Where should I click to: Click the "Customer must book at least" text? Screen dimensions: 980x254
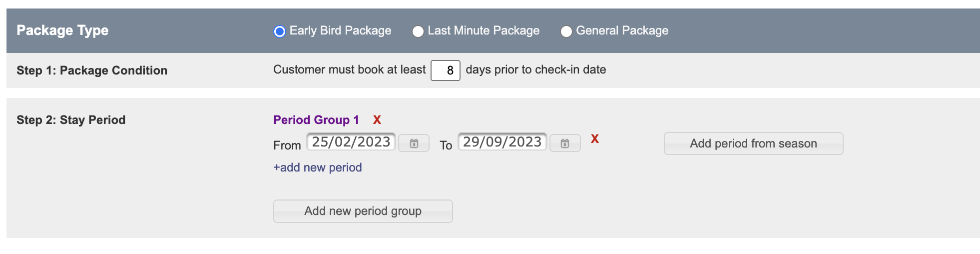pos(349,69)
